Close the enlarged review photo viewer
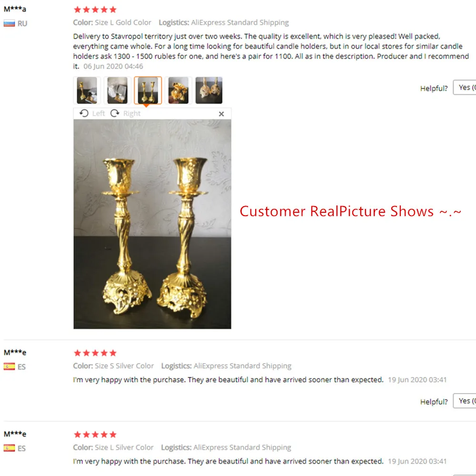 coord(221,114)
